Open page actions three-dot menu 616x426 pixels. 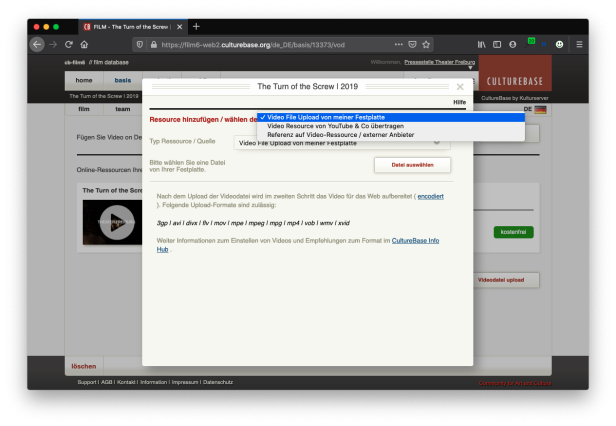398,44
